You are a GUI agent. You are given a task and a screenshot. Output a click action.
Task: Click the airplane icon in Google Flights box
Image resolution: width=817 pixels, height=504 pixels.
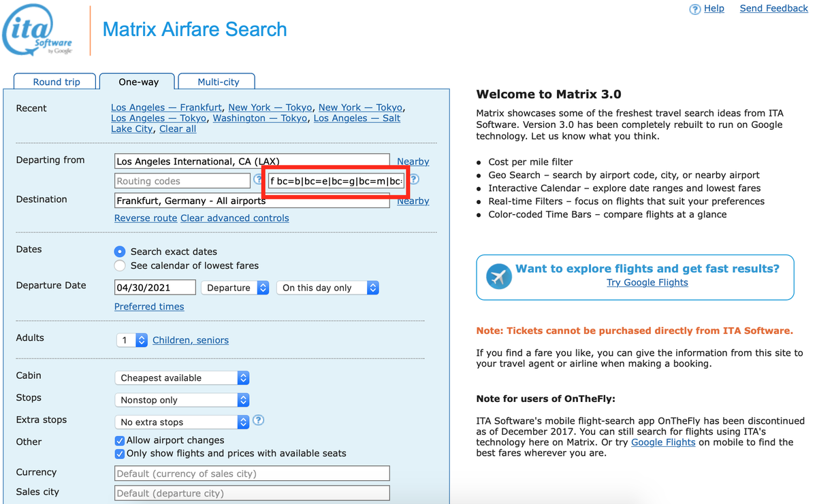[x=499, y=277]
